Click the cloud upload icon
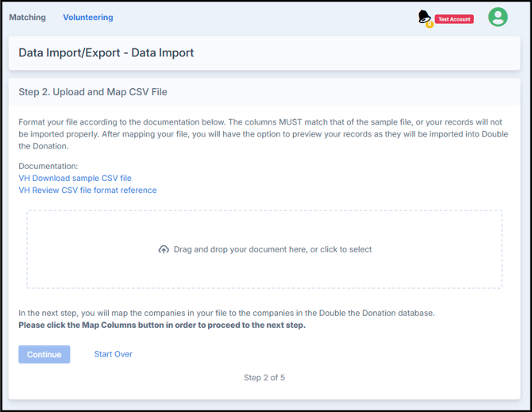This screenshot has width=532, height=412. pyautogui.click(x=164, y=249)
